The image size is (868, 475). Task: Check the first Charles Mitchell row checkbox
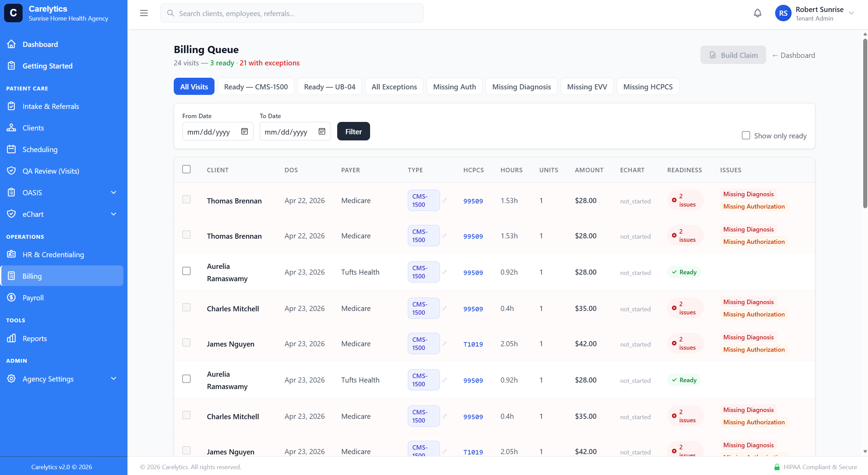click(186, 307)
